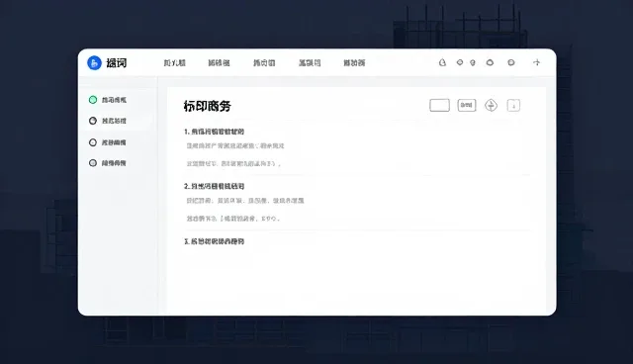Viewport: 633px width, 364px height.
Task: Click the cloud-shaped icon in the header
Action: click(490, 62)
